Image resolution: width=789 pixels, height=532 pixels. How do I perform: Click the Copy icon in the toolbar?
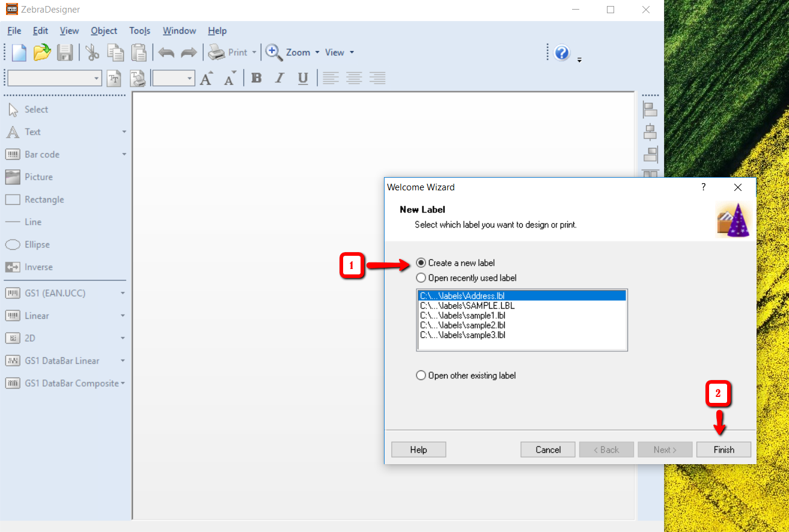(x=115, y=53)
